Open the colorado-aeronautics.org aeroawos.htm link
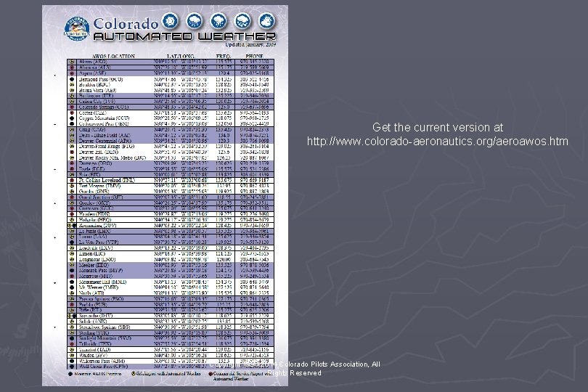 (437, 142)
